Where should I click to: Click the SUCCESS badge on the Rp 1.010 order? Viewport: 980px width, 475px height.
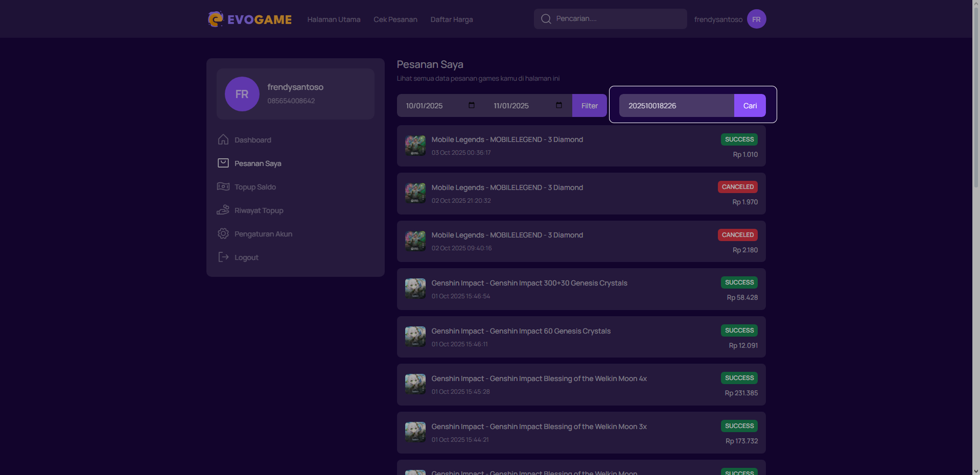[739, 139]
